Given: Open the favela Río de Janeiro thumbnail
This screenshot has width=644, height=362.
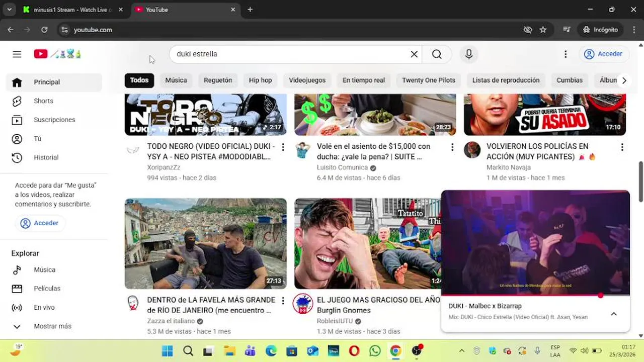Looking at the screenshot, I should 206,243.
